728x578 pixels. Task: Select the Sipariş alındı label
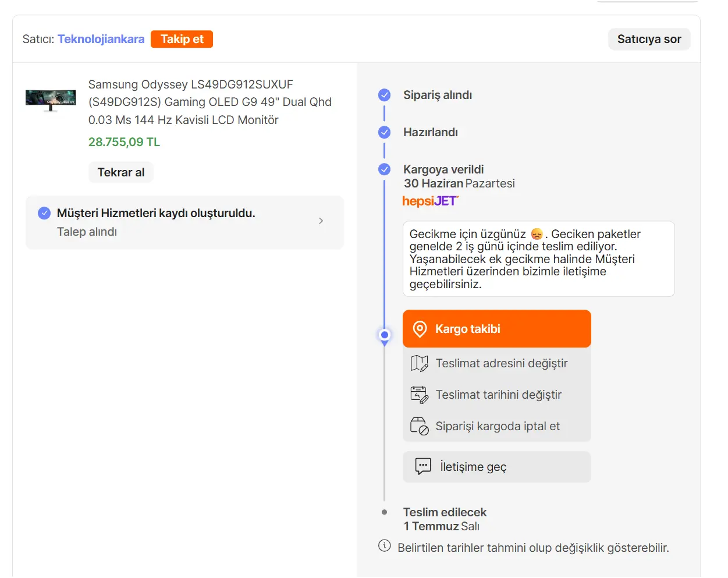[x=438, y=95]
